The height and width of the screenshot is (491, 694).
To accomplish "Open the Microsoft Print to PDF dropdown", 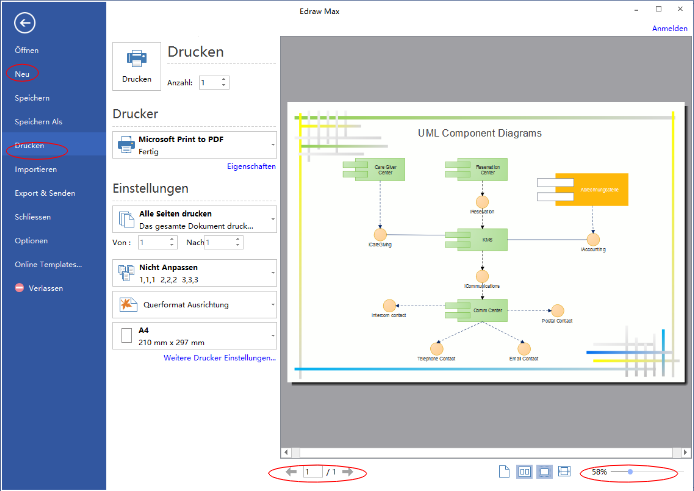I will [194, 145].
